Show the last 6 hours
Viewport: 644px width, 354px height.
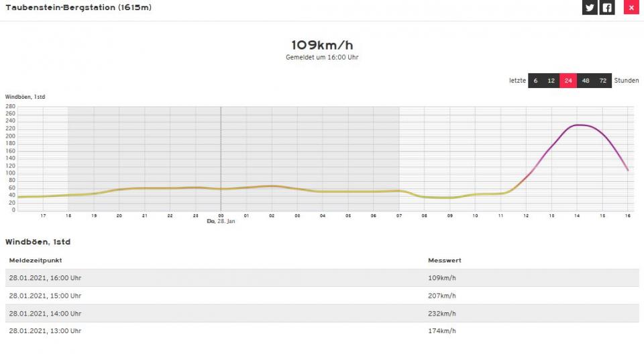536,81
